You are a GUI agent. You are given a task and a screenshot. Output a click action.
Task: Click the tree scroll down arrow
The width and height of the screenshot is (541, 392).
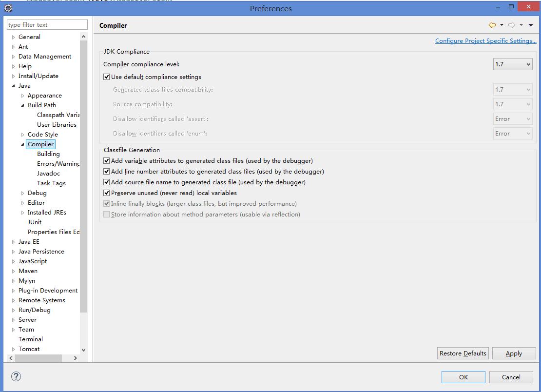(x=83, y=350)
